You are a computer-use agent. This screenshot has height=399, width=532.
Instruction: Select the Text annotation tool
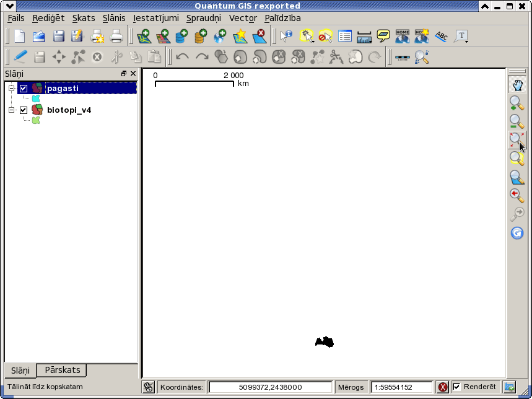click(x=461, y=35)
